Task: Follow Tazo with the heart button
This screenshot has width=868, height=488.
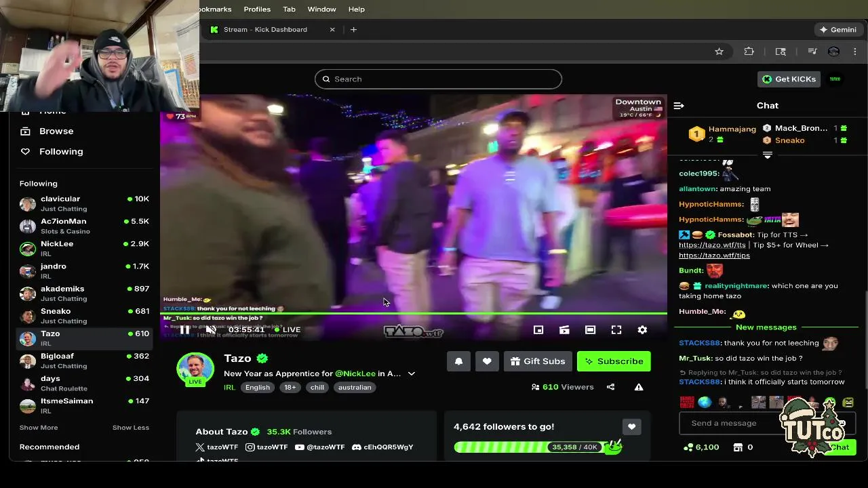Action: click(x=487, y=361)
